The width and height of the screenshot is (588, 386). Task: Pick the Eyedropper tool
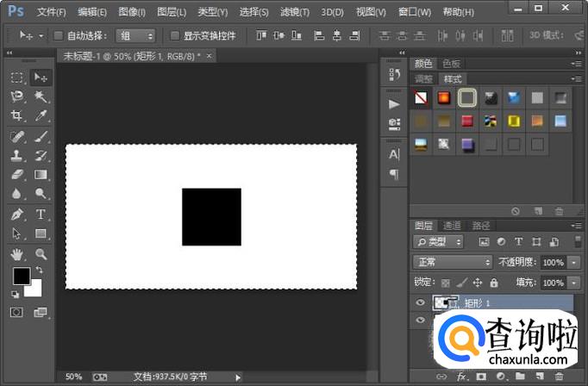41,115
